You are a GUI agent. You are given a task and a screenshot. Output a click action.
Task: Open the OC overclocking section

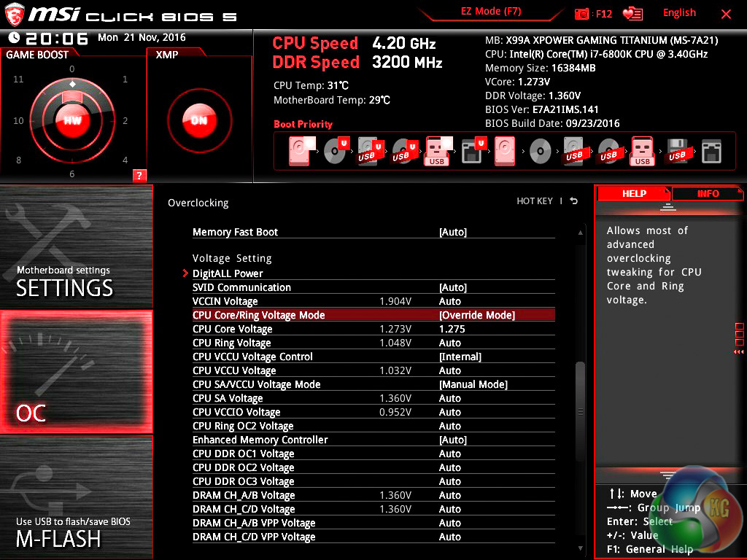pos(76,372)
